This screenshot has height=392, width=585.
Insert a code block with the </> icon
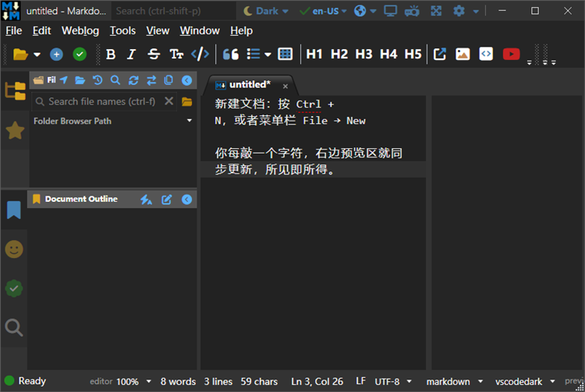(x=200, y=55)
